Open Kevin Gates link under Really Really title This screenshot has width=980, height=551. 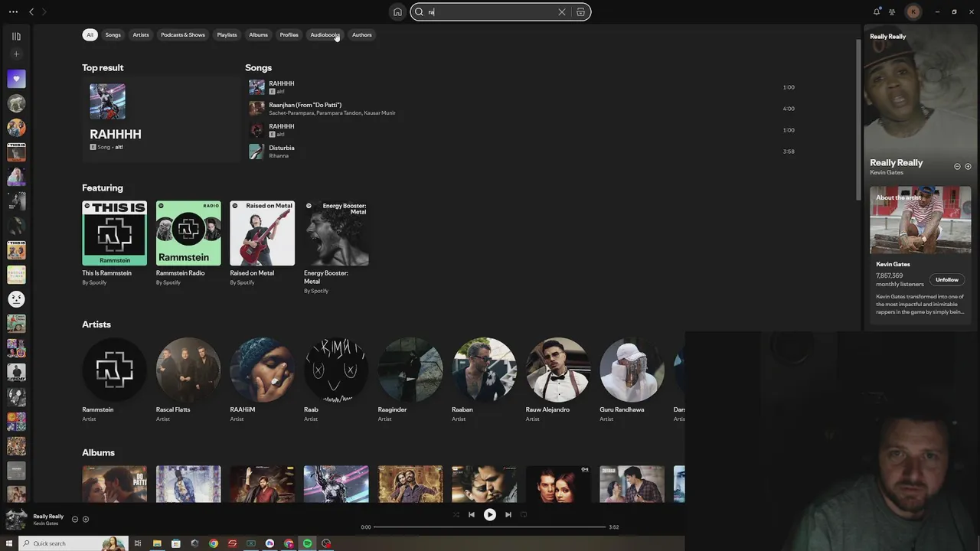point(887,172)
